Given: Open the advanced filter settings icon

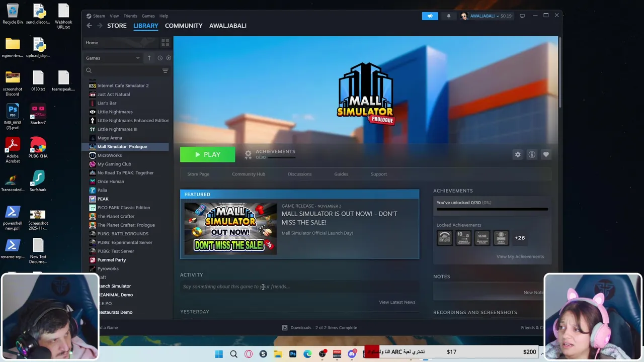Looking at the screenshot, I should point(165,70).
